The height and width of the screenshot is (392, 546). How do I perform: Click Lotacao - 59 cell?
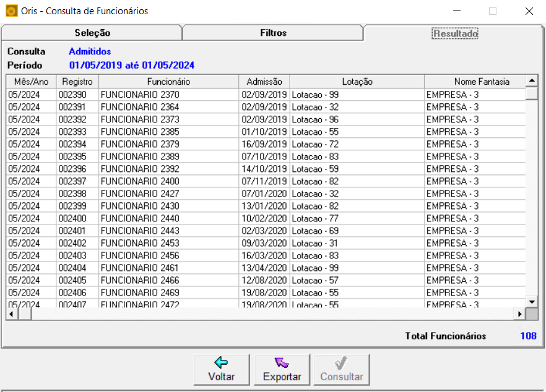(357, 169)
